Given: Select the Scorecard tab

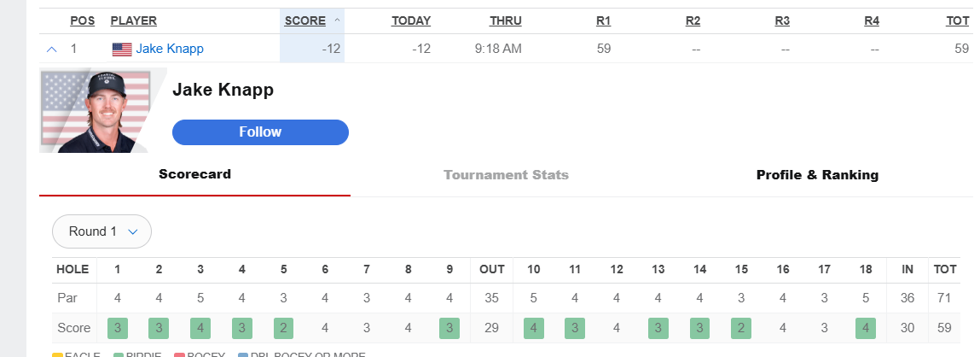Looking at the screenshot, I should click(194, 174).
